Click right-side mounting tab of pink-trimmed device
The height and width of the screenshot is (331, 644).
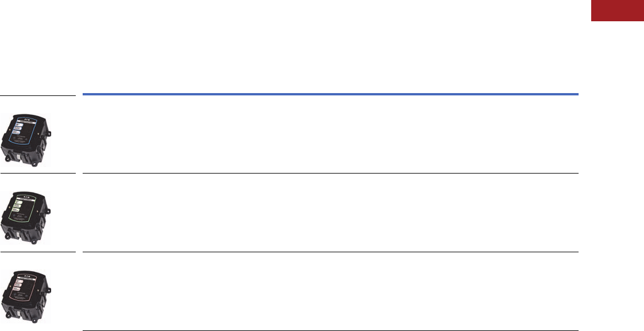48,290
